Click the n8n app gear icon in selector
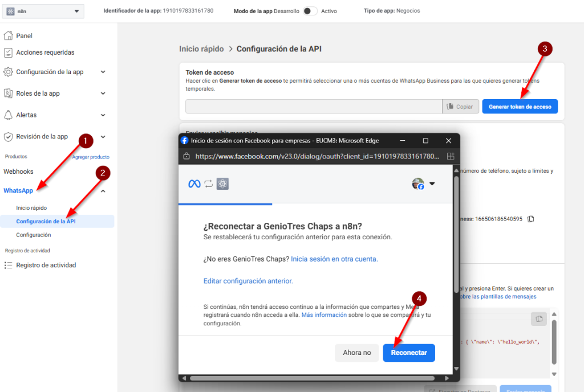 10,11
